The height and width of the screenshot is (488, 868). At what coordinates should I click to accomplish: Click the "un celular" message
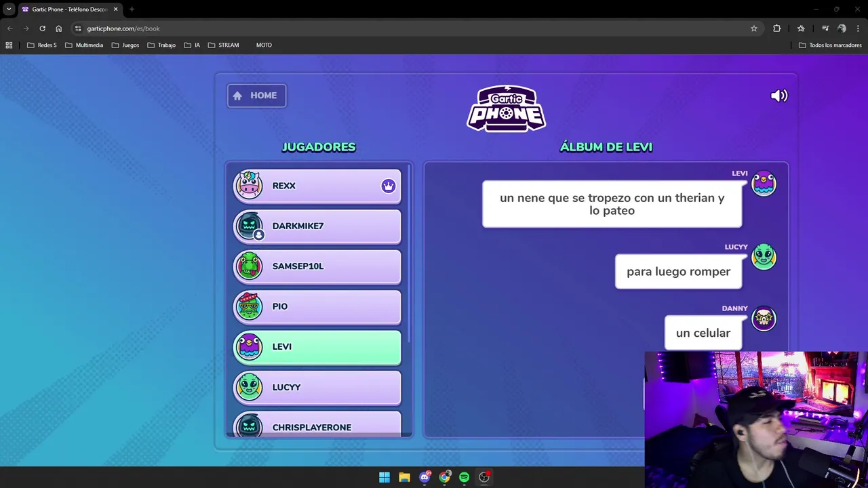click(703, 333)
